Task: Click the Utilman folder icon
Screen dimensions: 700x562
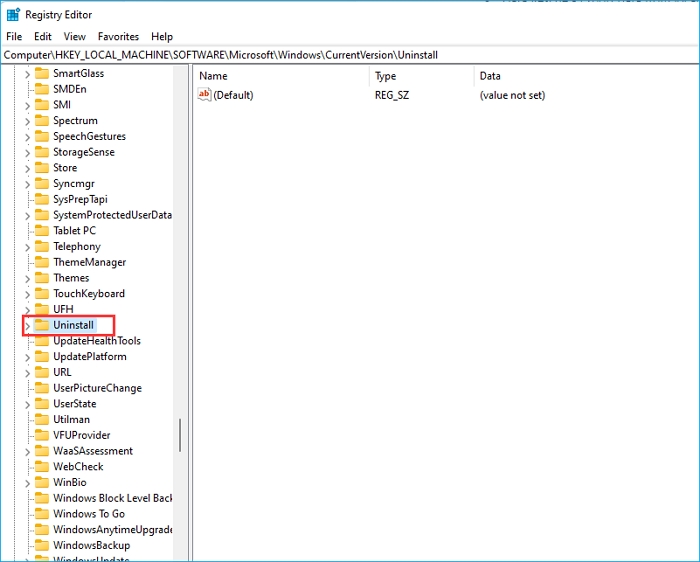Action: point(42,419)
